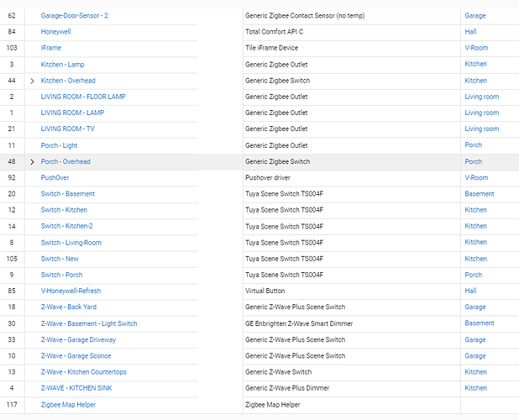Open Kitchen - Lamp device page
The height and width of the screenshot is (420, 519).
click(62, 65)
